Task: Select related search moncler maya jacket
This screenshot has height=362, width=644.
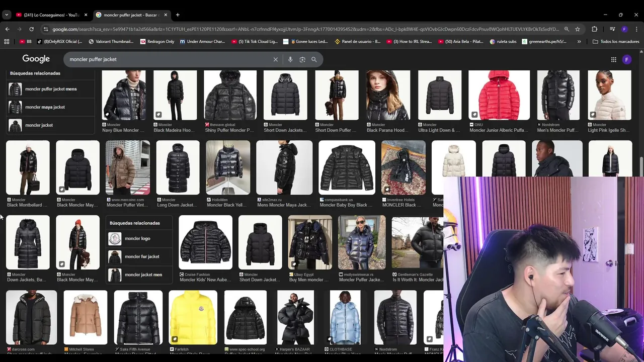Action: click(51, 107)
